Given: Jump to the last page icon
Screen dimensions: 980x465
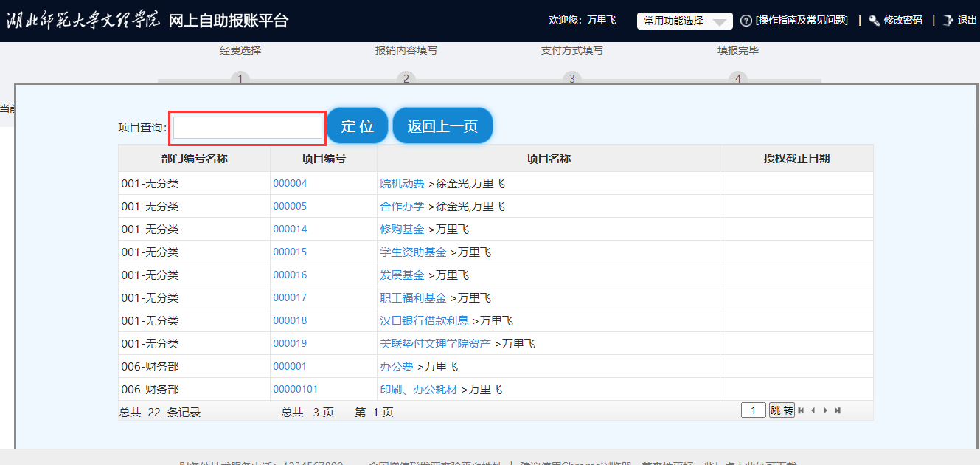Looking at the screenshot, I should pos(838,410).
